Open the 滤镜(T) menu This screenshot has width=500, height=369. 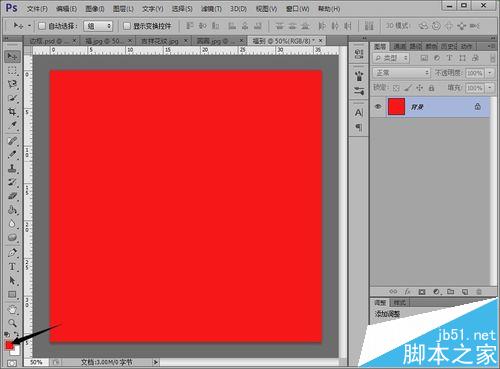(x=211, y=9)
